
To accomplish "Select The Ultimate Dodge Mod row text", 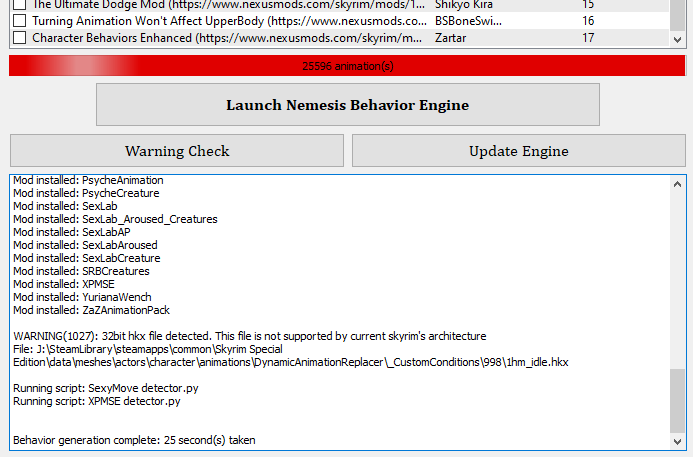I will (x=228, y=5).
